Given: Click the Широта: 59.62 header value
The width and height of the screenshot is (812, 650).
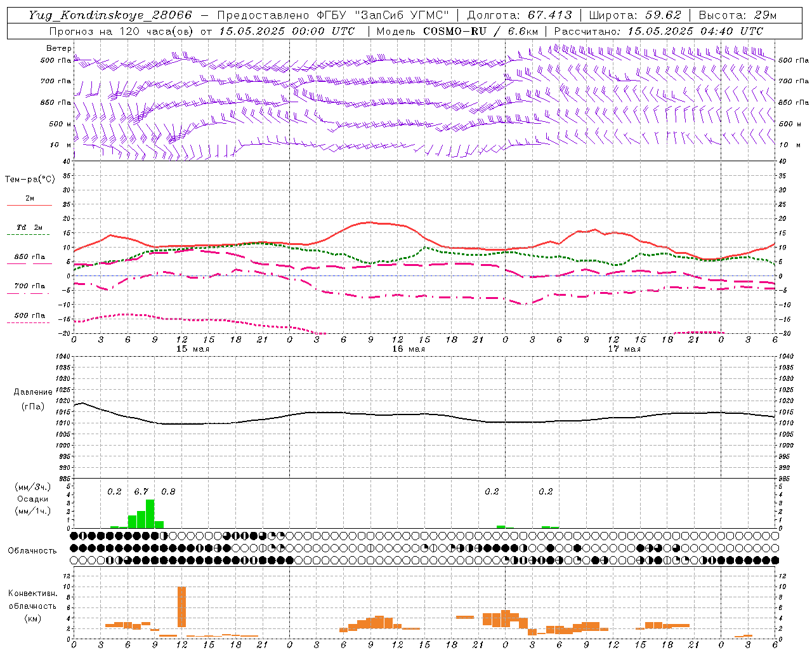Looking at the screenshot, I should point(635,15).
